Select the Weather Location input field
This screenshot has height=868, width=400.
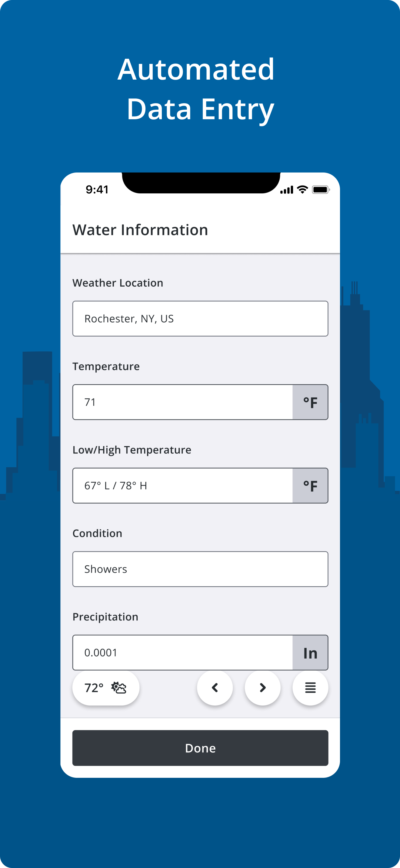tap(200, 318)
